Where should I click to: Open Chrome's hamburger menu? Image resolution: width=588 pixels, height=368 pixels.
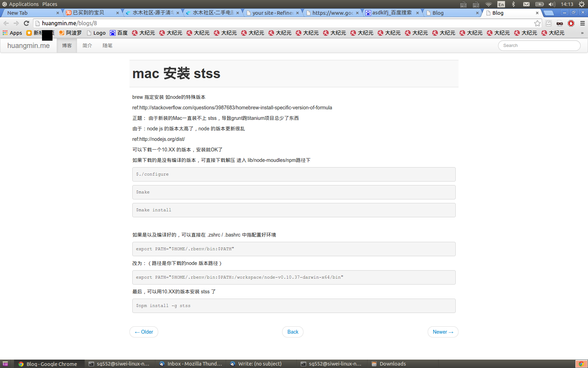pos(582,23)
